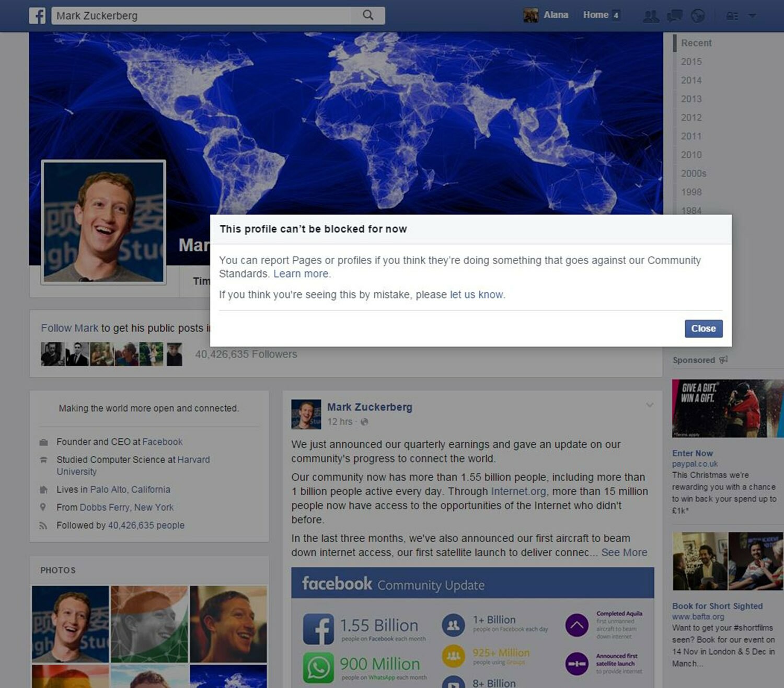Image resolution: width=784 pixels, height=688 pixels.
Task: Jump to 2012 in timeline
Action: click(691, 118)
